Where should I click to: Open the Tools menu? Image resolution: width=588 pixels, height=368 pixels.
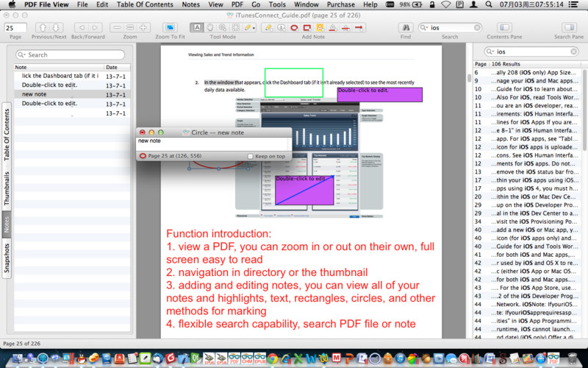coord(277,4)
